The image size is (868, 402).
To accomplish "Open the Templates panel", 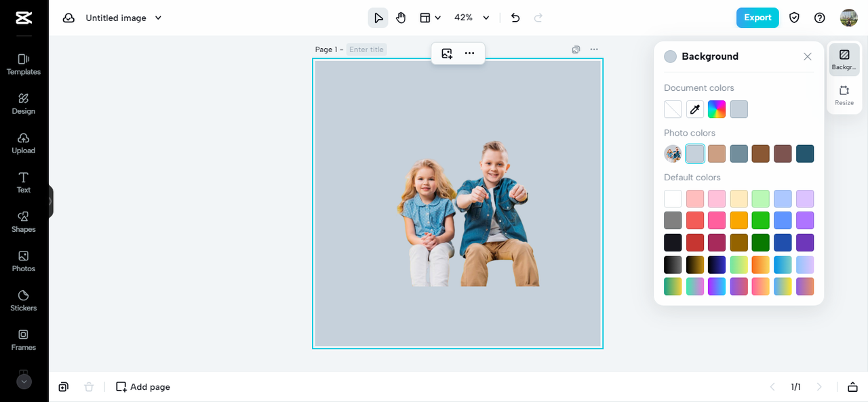I will 24,64.
